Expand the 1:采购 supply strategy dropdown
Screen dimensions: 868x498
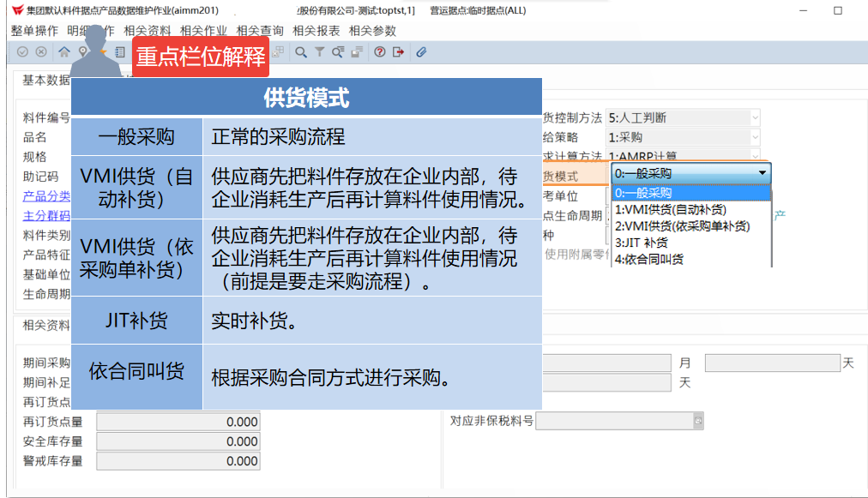[755, 137]
